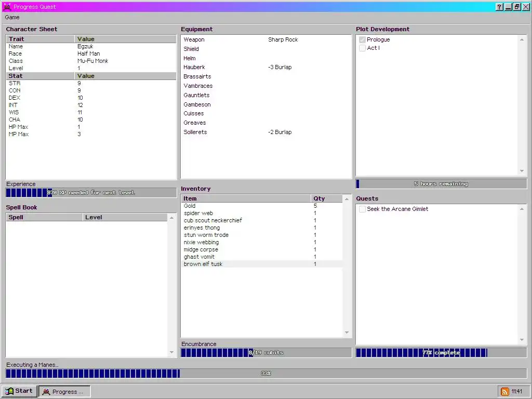Select the spider web inventory item
532x399 pixels.
pos(262,214)
